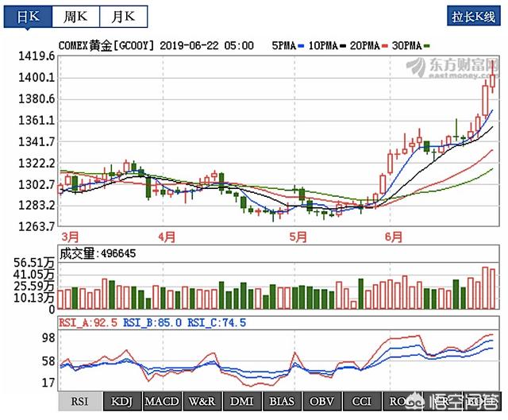508x420 pixels.
Task: Switch to the KDJ indicator tab
Action: 121,401
